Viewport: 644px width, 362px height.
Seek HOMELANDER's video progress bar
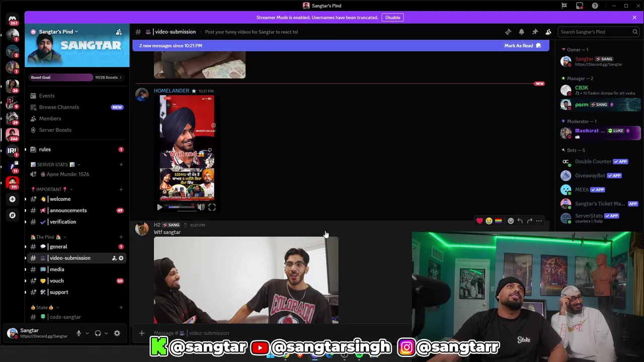181,207
